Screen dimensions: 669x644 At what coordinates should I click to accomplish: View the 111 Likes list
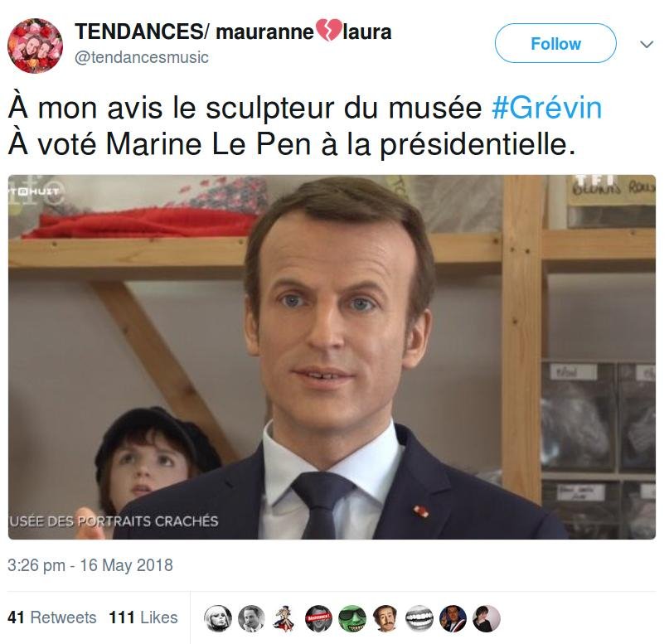[143, 617]
